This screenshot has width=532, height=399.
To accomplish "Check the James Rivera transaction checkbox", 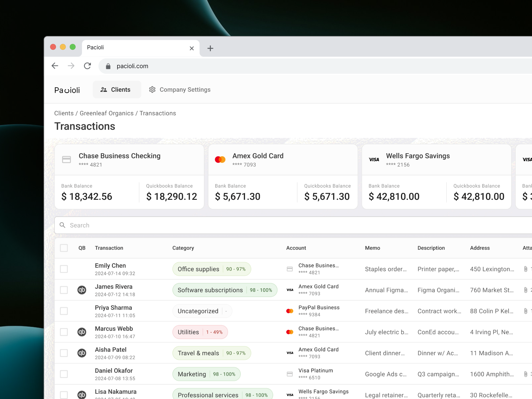I will tap(64, 290).
